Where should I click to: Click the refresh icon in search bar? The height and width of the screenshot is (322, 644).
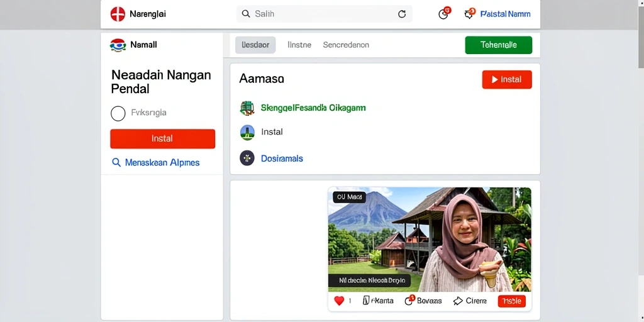(402, 14)
